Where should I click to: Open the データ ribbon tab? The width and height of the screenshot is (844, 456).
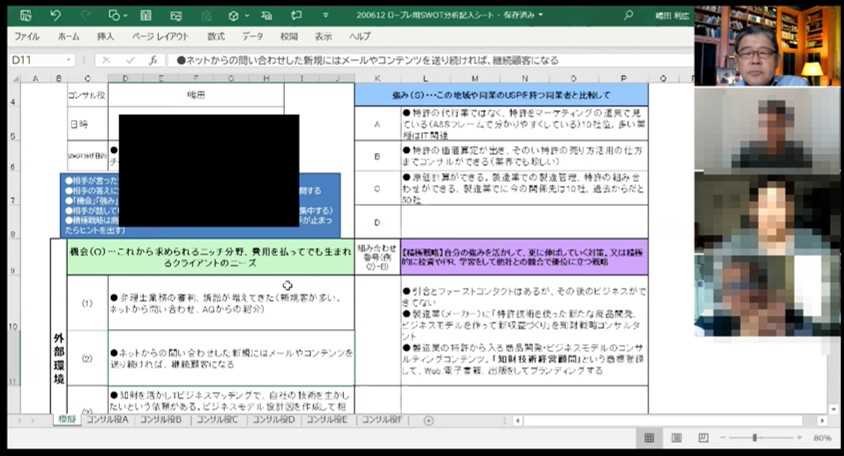252,36
